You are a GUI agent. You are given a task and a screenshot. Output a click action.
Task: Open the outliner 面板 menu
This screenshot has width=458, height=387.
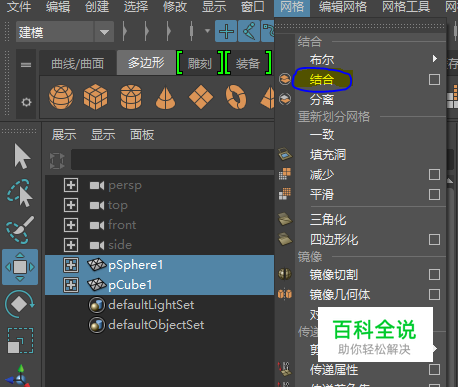[142, 135]
